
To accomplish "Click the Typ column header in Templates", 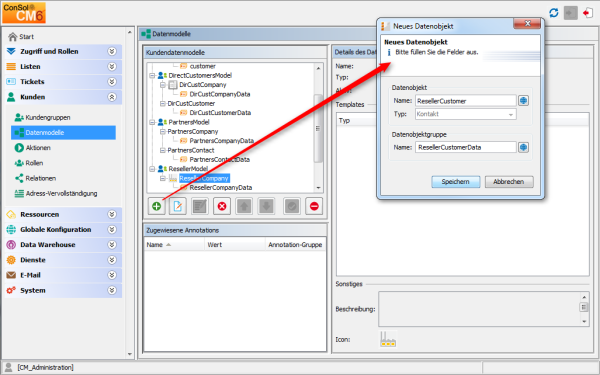I will click(x=344, y=121).
